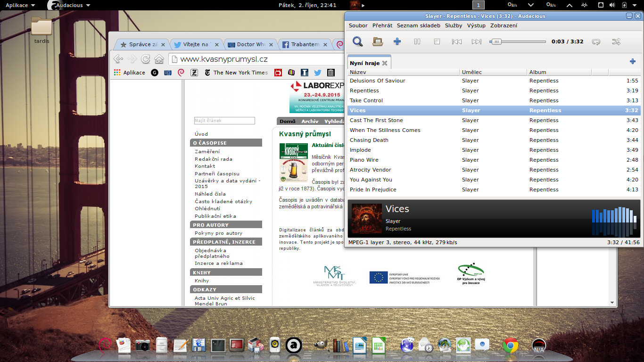
Task: Click the Archív tab on the webpage
Action: 310,121
